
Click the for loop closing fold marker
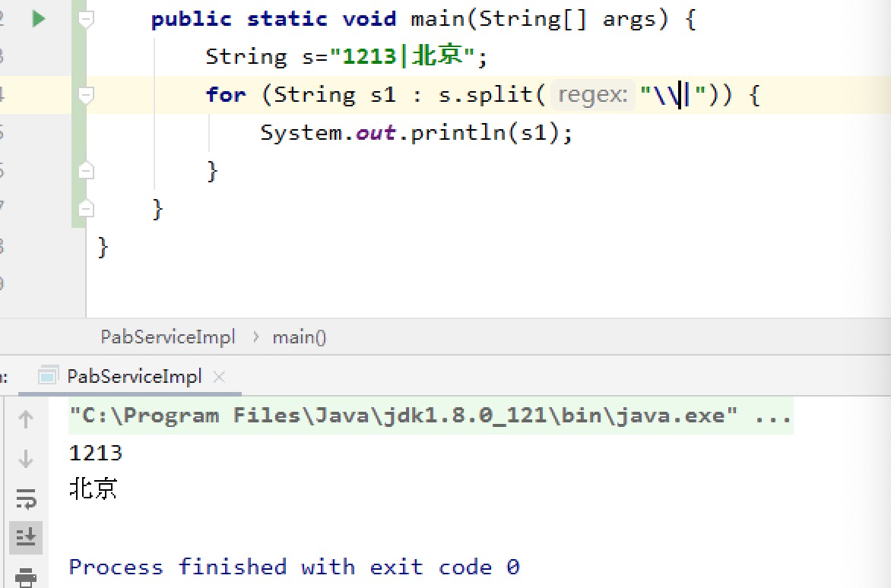pyautogui.click(x=86, y=170)
